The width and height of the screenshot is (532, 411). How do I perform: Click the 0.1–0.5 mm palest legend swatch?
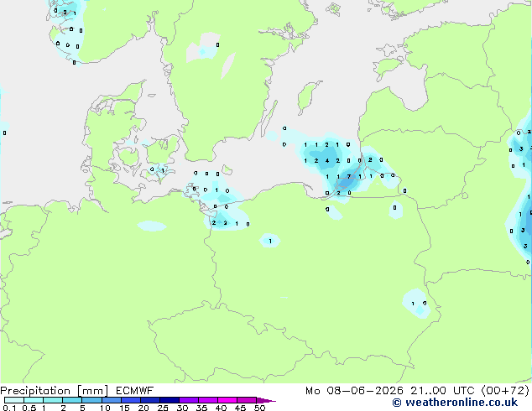tap(14, 400)
